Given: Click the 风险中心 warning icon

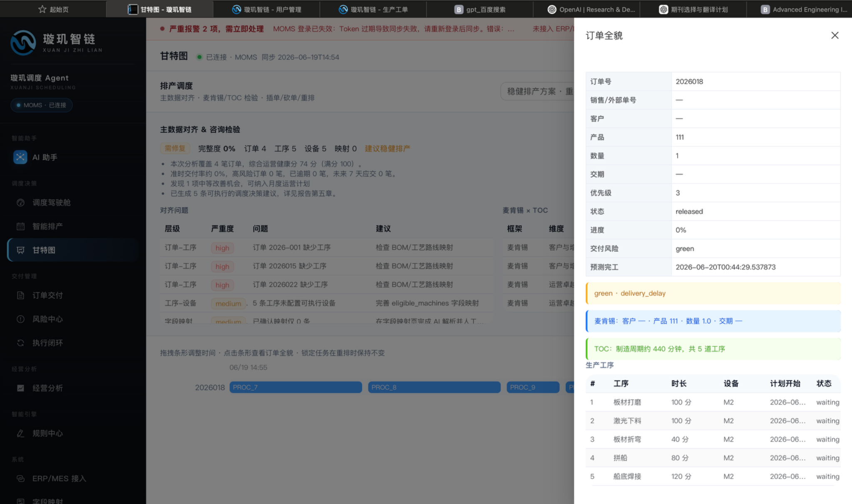Looking at the screenshot, I should [x=20, y=319].
